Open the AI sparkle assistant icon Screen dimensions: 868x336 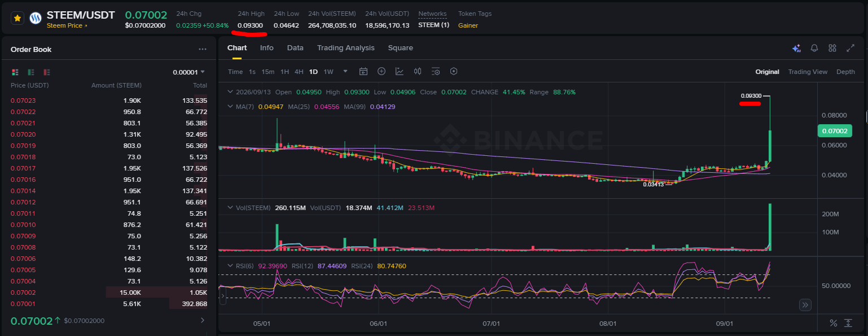796,49
